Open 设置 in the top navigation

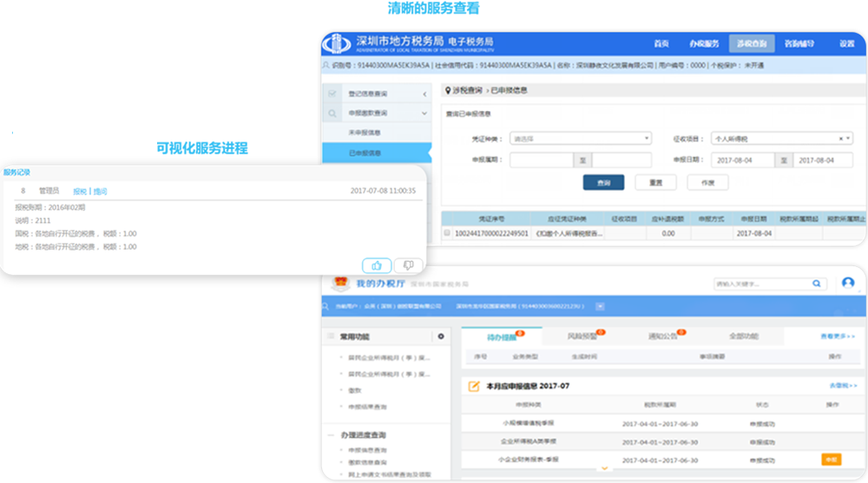click(x=846, y=43)
